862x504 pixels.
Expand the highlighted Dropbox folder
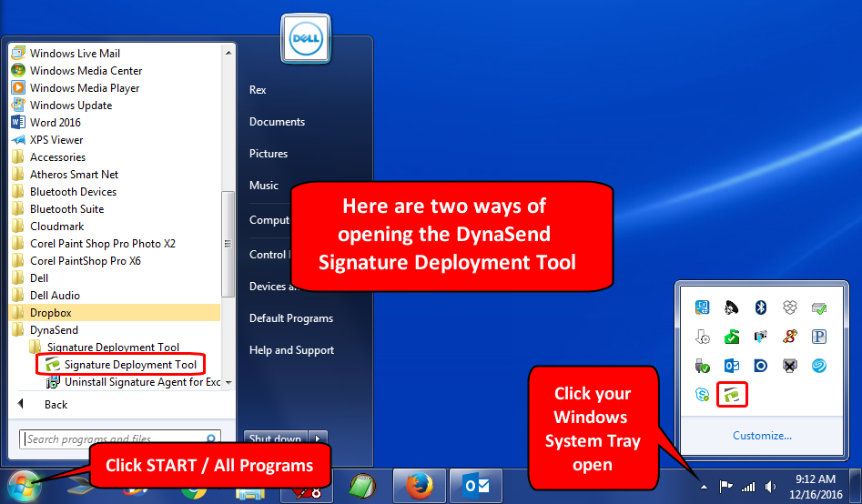click(115, 312)
